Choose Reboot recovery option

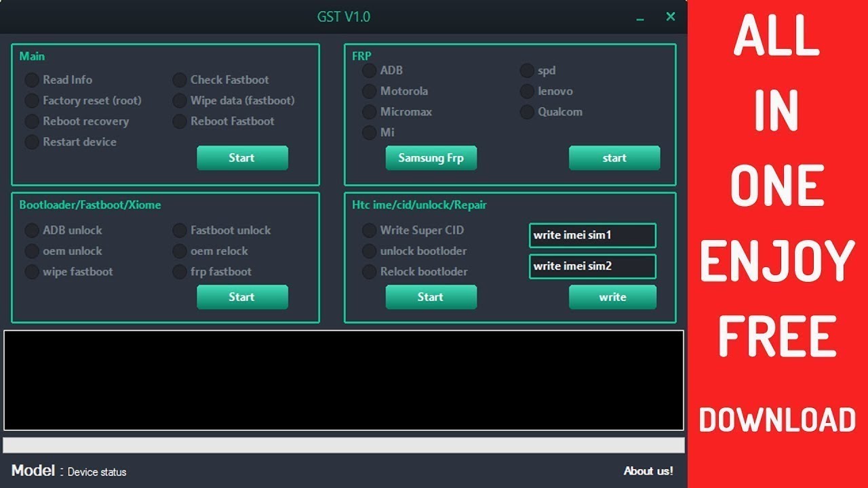31,121
